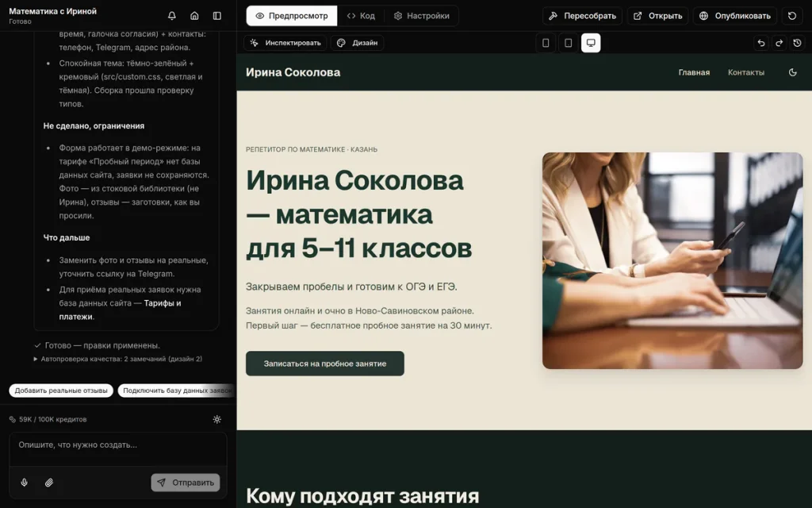Click status Готово — правки применены
The image size is (812, 508).
tap(97, 345)
